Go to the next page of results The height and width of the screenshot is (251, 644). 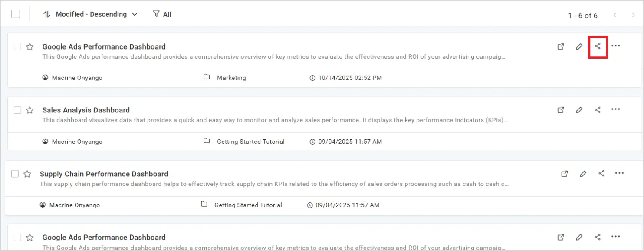coord(633,15)
